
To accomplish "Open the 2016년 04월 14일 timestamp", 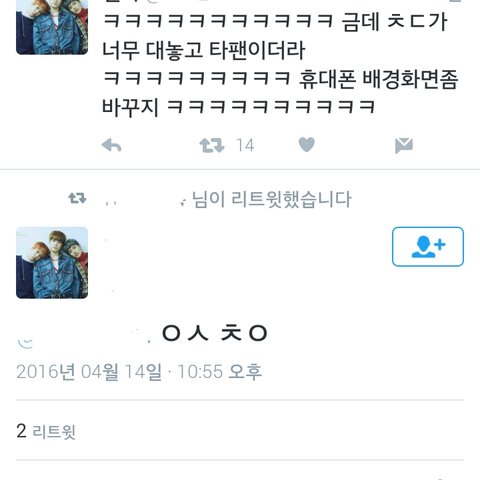I will (x=89, y=372).
